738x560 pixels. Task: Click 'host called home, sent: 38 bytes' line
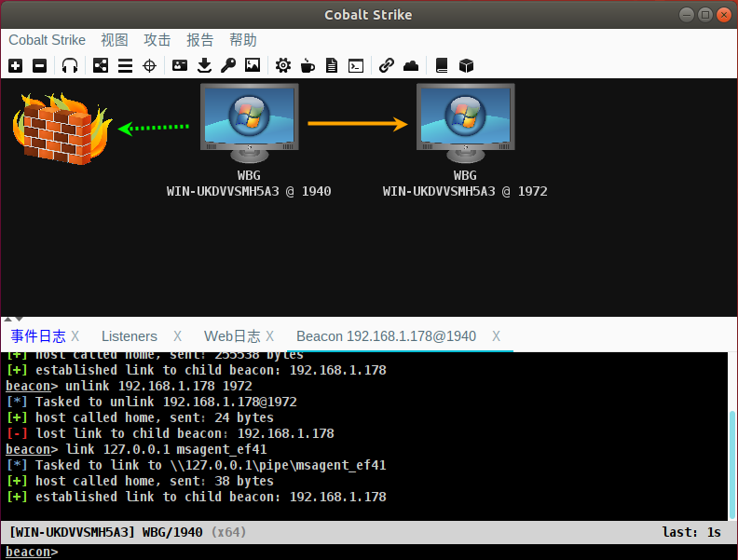pyautogui.click(x=140, y=481)
